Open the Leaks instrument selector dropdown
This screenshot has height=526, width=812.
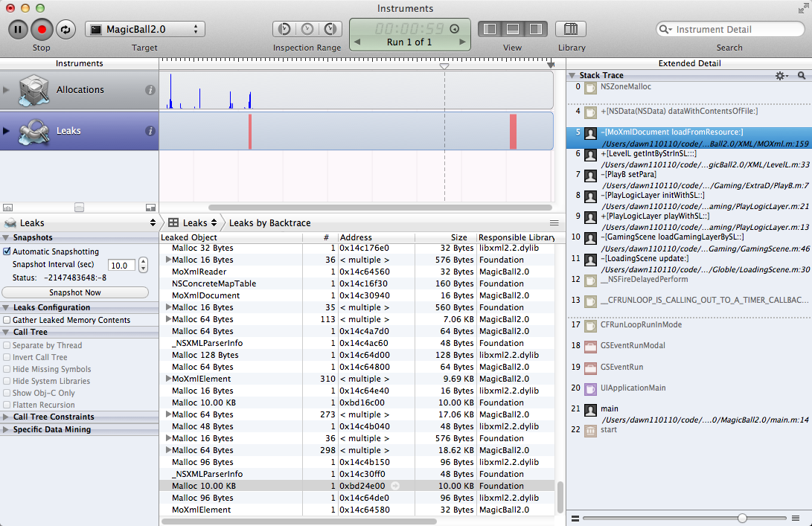(x=80, y=222)
